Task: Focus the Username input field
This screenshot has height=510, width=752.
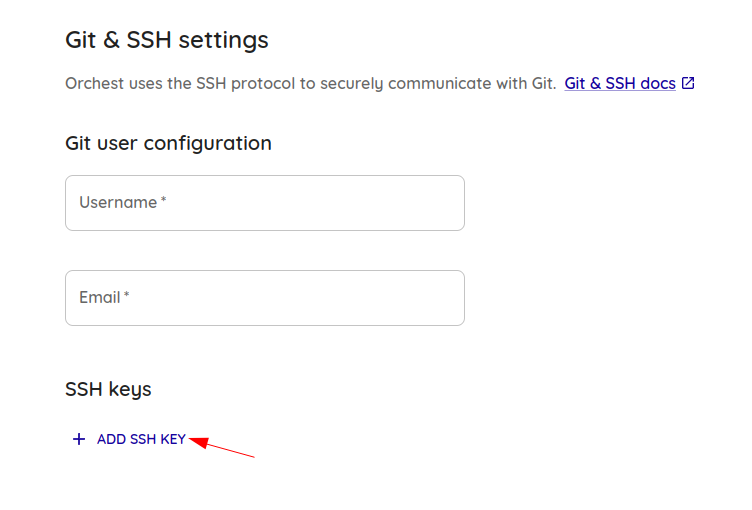Action: pyautogui.click(x=265, y=203)
